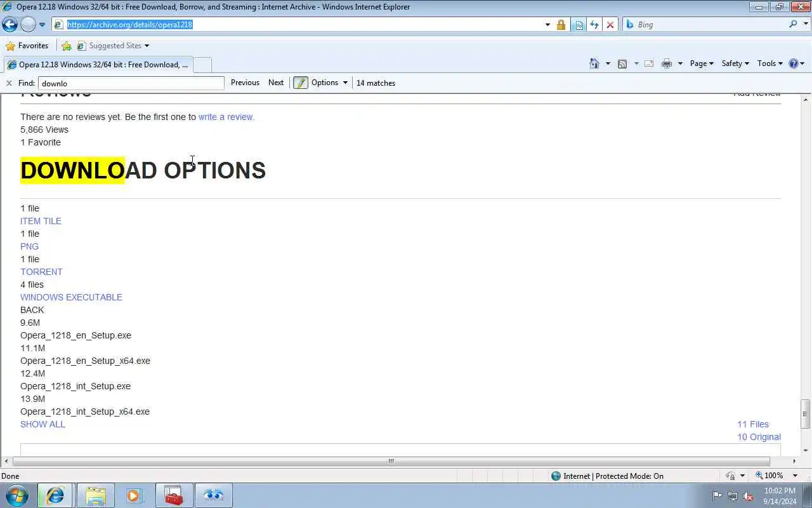Open the ITEM TILE download link
The image size is (812, 508).
tap(41, 221)
